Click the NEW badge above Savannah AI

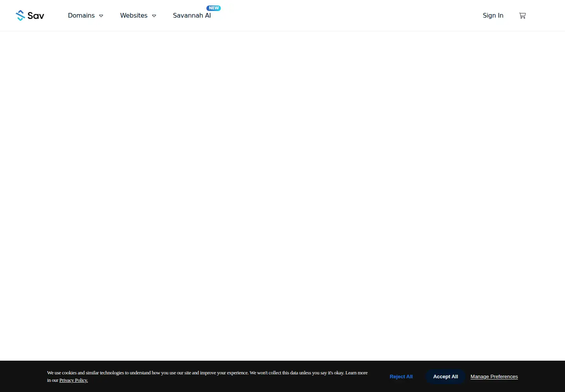(x=214, y=8)
